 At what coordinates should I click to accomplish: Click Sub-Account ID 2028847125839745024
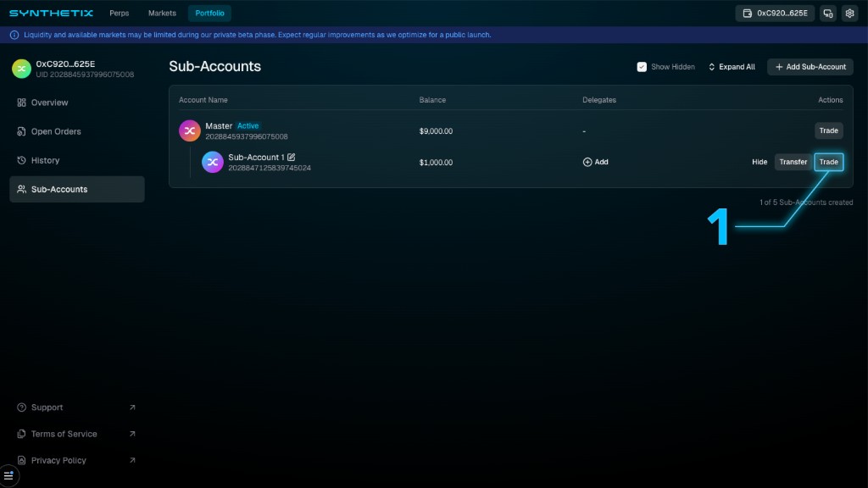270,169
